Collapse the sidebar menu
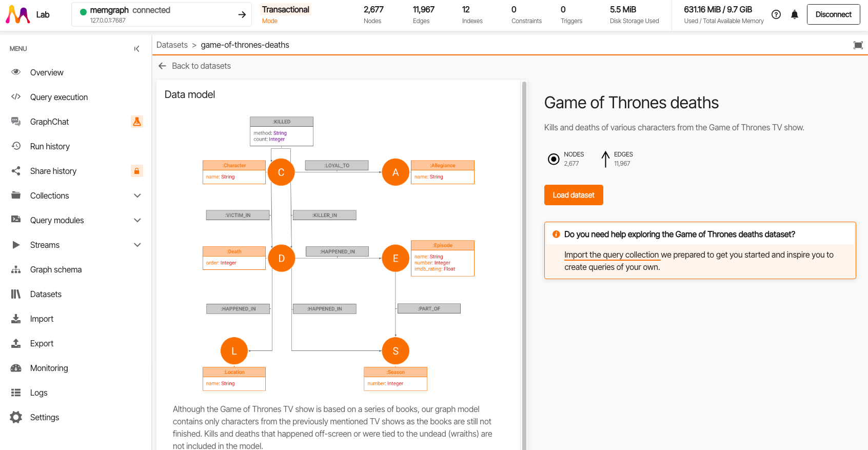This screenshot has width=868, height=450. tap(137, 49)
